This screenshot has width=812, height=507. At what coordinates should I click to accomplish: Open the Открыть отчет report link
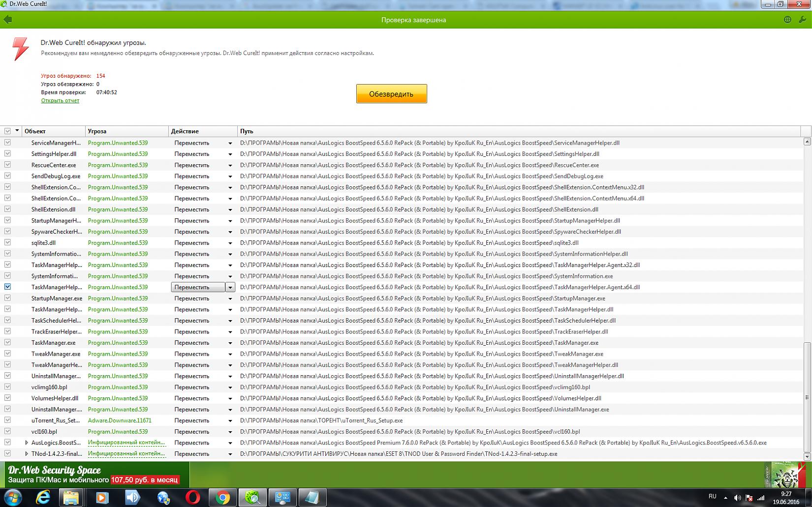60,100
